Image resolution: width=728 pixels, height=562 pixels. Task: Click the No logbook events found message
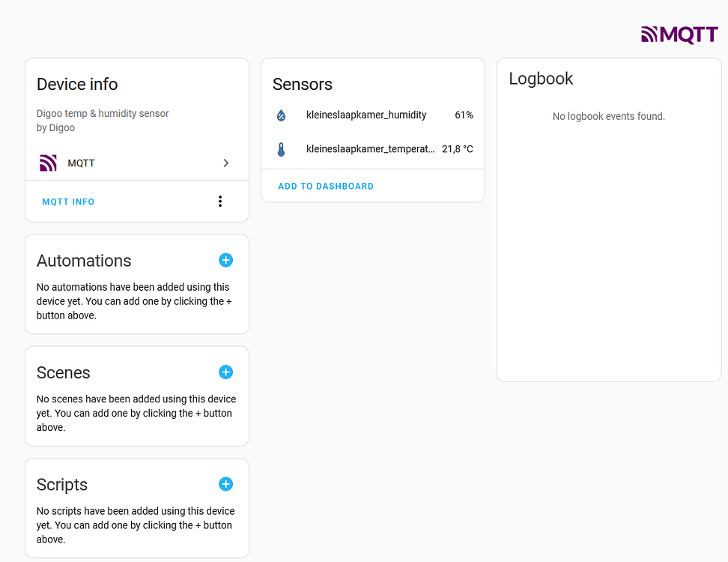(x=608, y=116)
